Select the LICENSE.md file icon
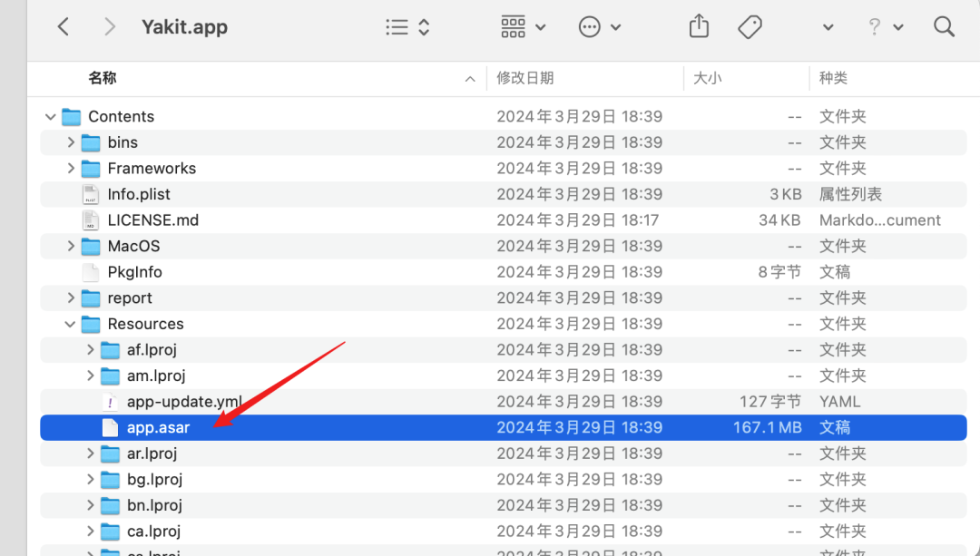 (x=91, y=220)
